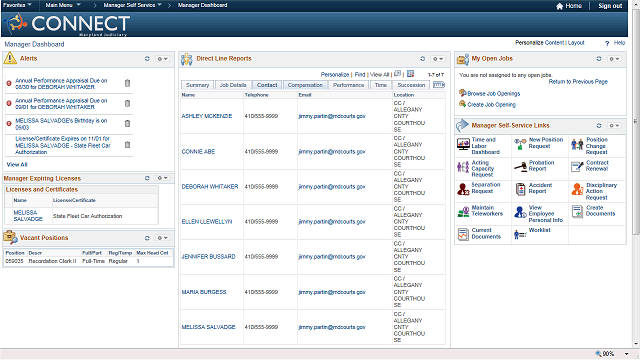Click the DEBORAH WHITAKER name link

(x=210, y=187)
